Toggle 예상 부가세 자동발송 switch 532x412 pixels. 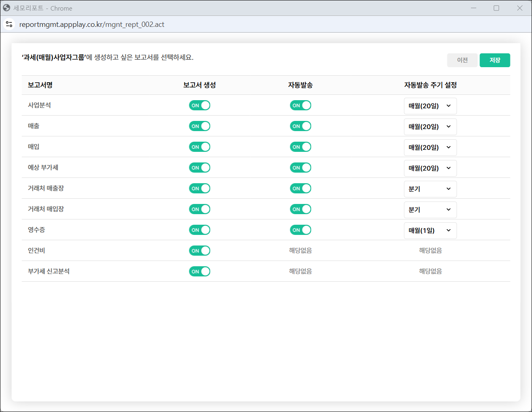click(300, 168)
